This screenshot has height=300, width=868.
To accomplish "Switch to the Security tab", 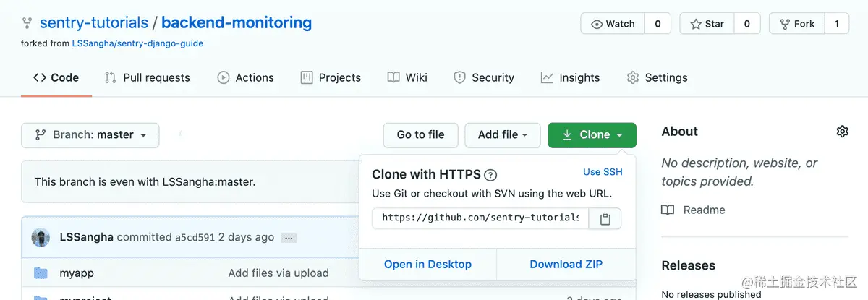I will tap(484, 77).
